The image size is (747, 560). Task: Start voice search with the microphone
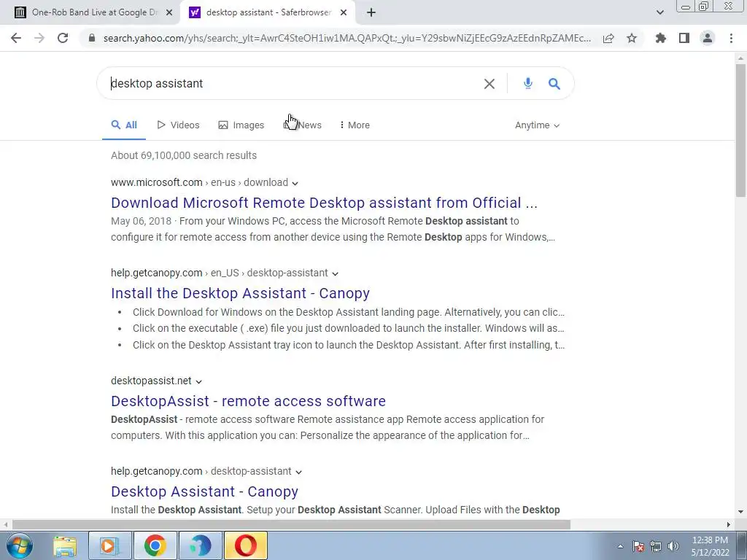(528, 84)
